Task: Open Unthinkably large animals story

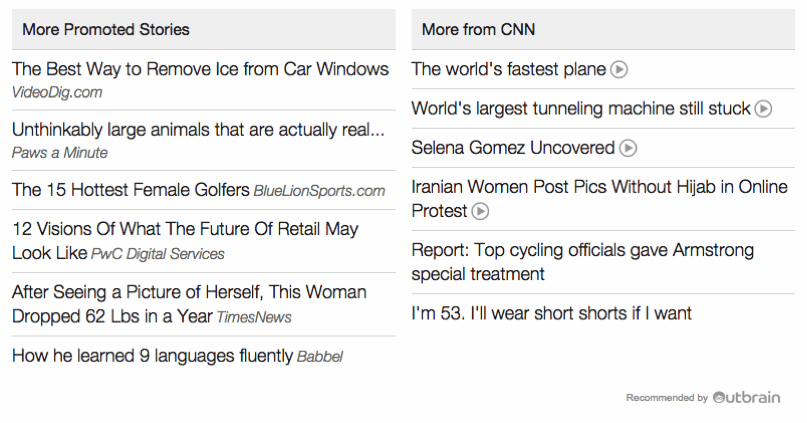Action: point(198,130)
